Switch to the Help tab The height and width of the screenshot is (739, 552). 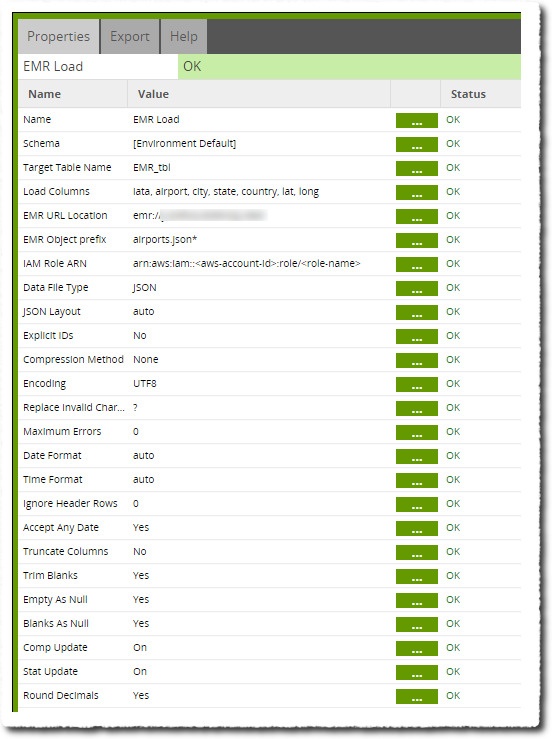tap(184, 36)
